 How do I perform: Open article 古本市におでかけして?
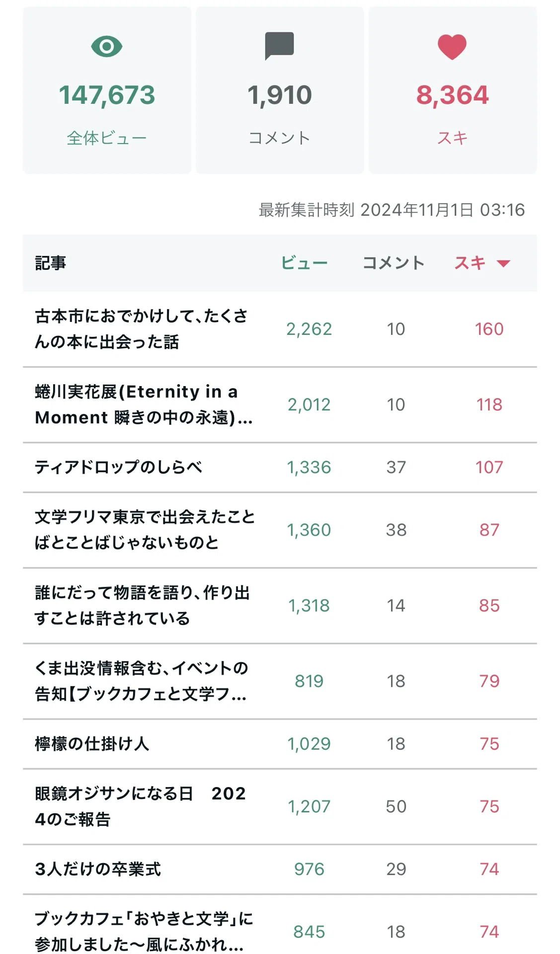[x=141, y=329]
